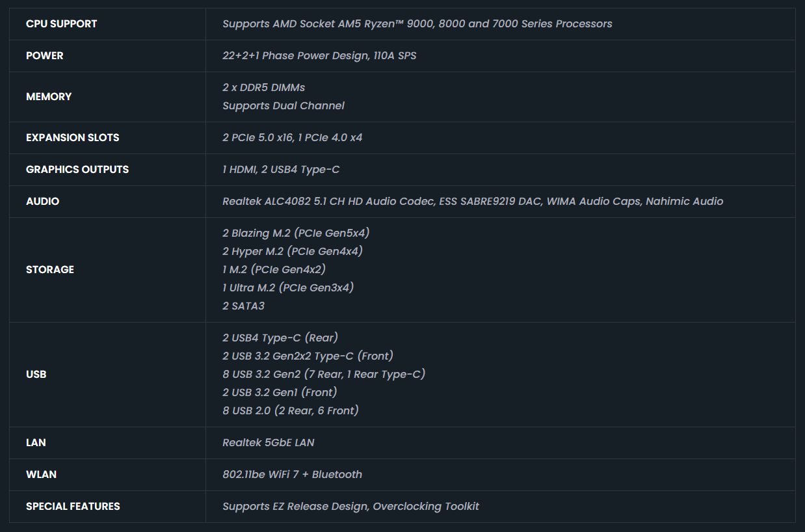The image size is (805, 532).
Task: Click the "2 USB4 Type-C (Rear)" line
Action: point(280,338)
